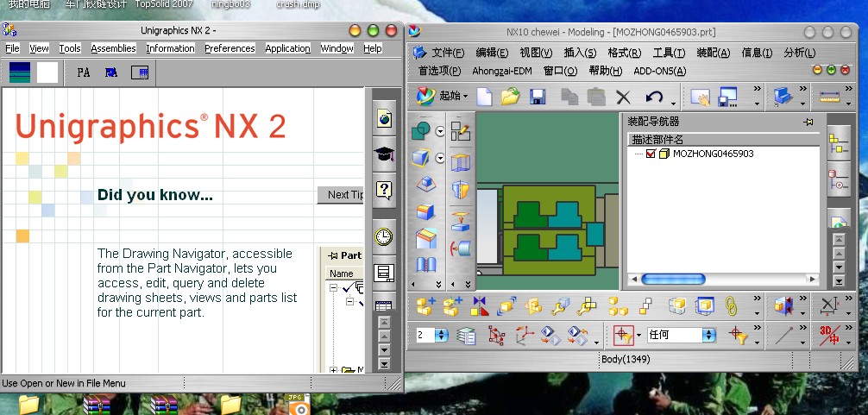The height and width of the screenshot is (415, 868).
Task: Toggle the MOZHONG0465903 component checkbox
Action: (651, 154)
